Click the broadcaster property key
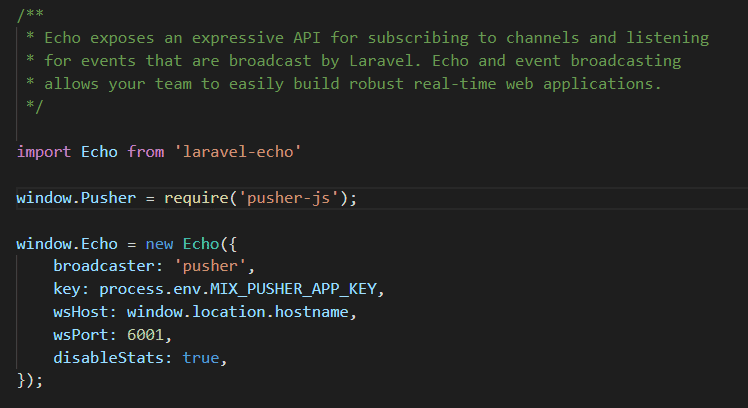This screenshot has height=408, width=748. click(x=104, y=266)
